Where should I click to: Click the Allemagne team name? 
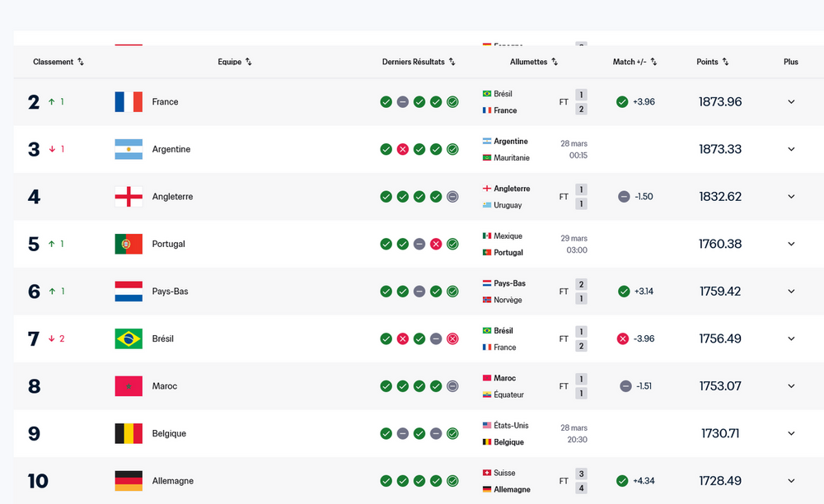172,481
